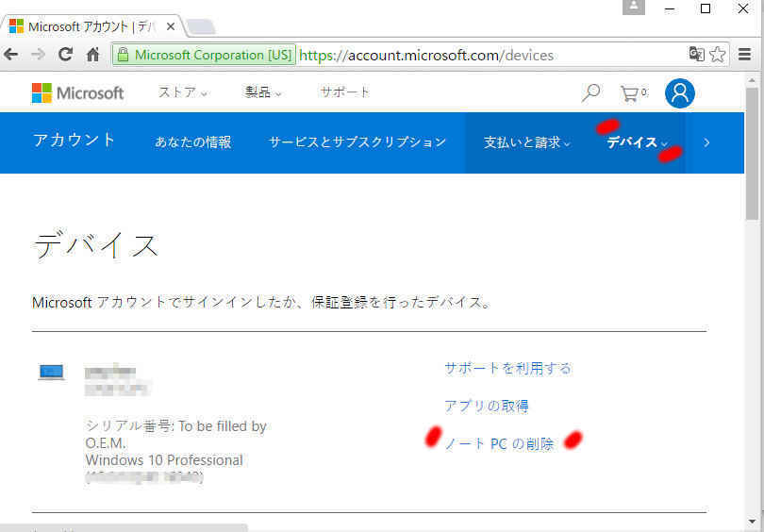Open the アカウント home link
Screen dimensions: 764x532
point(75,141)
